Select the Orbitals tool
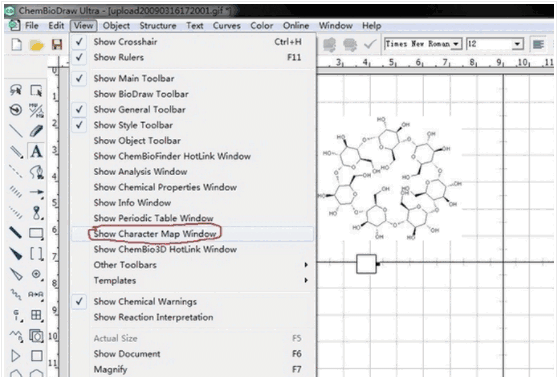 [36, 212]
